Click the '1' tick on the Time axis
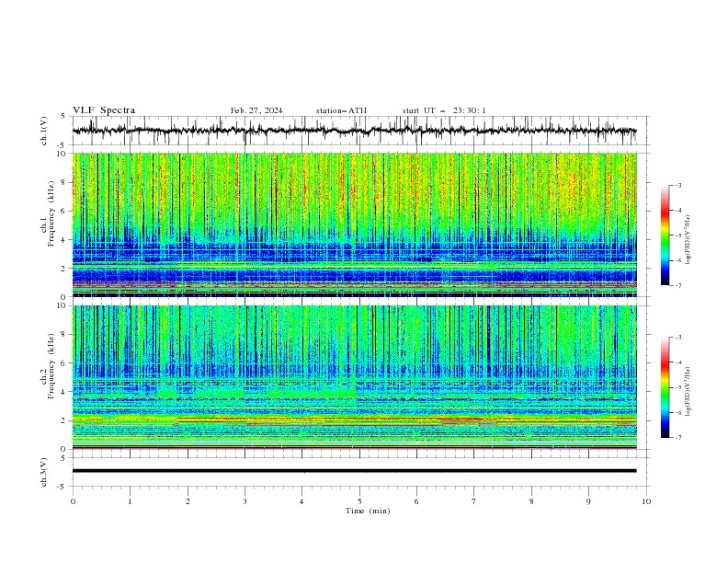The image size is (728, 563). tap(130, 501)
